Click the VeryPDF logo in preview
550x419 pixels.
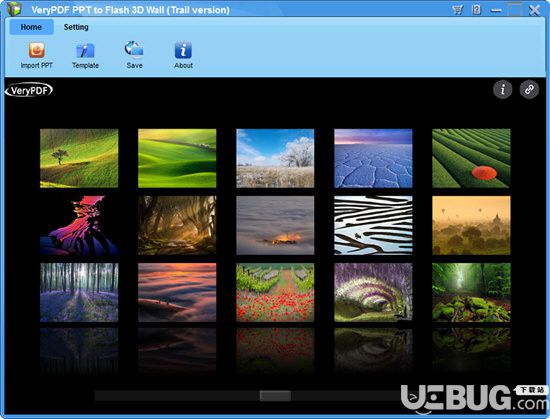(29, 90)
